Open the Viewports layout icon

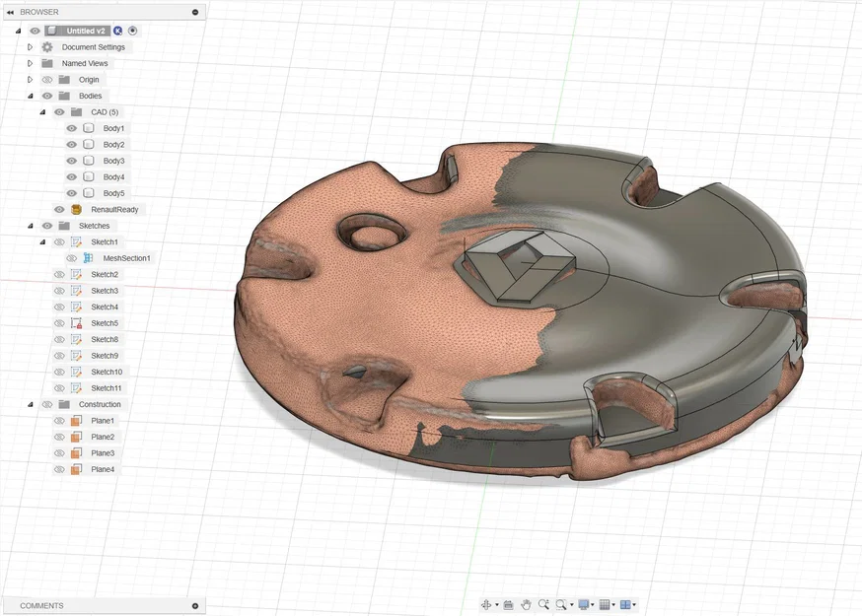(x=625, y=604)
